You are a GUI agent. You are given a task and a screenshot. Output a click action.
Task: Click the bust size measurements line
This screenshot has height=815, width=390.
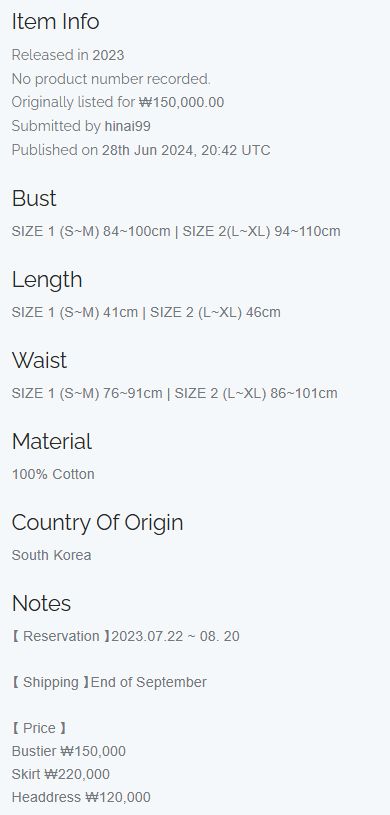pyautogui.click(x=176, y=231)
